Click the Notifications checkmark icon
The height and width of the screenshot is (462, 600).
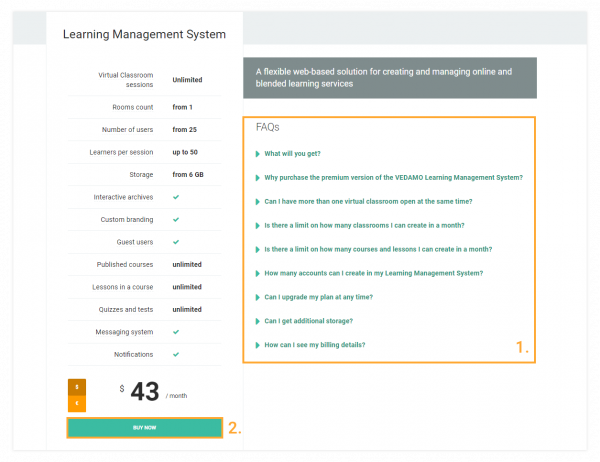(x=176, y=354)
